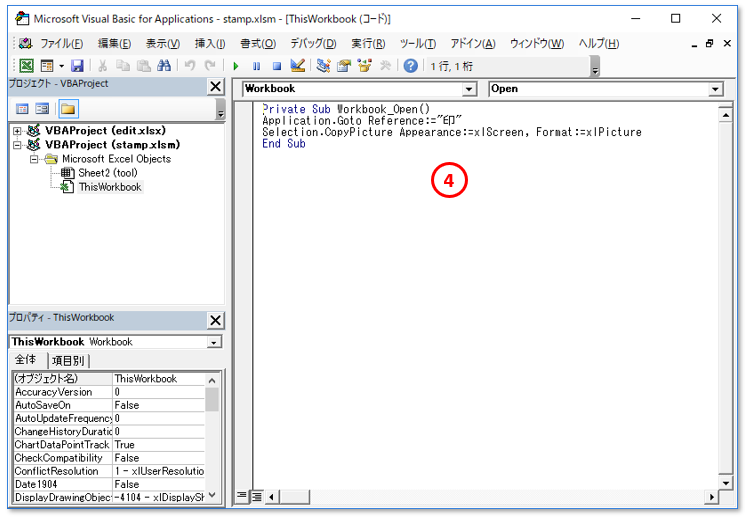Image resolution: width=747 pixels, height=522 pixels.
Task: Open the アドイン(A) menu
Action: pyautogui.click(x=473, y=44)
